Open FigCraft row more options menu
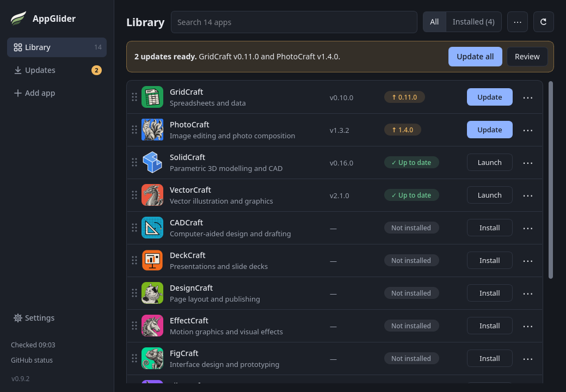This screenshot has height=392, width=566. coord(528,359)
